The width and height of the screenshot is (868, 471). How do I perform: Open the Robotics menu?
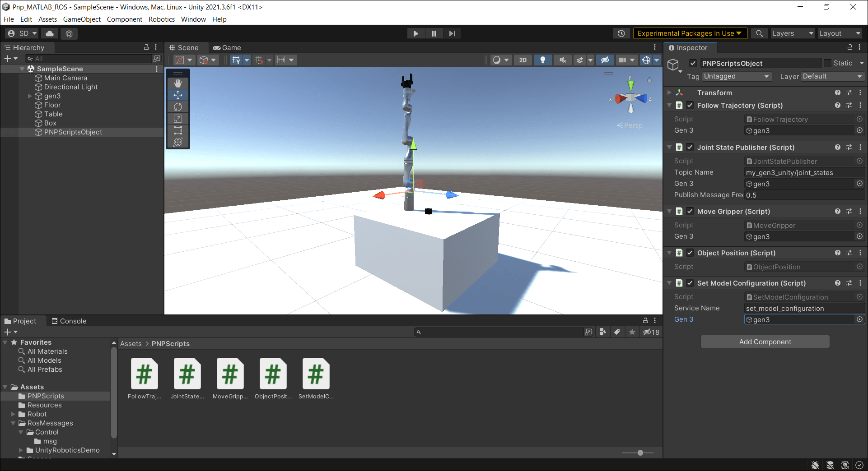pos(162,19)
